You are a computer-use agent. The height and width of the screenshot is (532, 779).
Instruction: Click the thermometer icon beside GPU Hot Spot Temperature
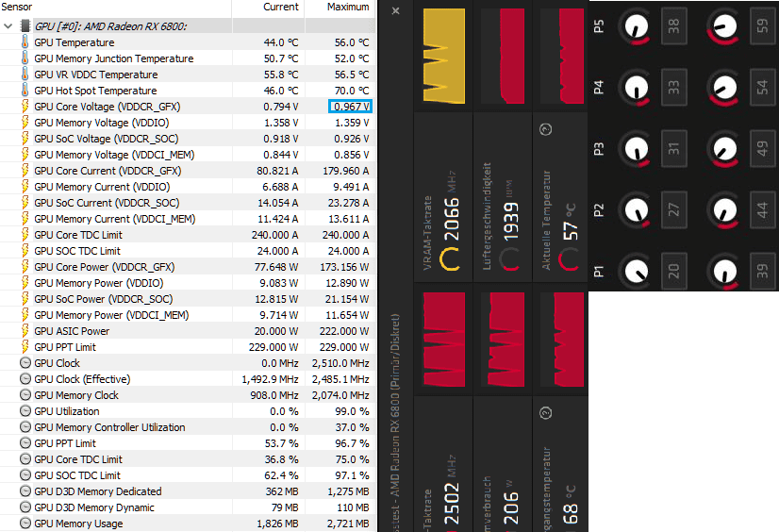(x=25, y=90)
